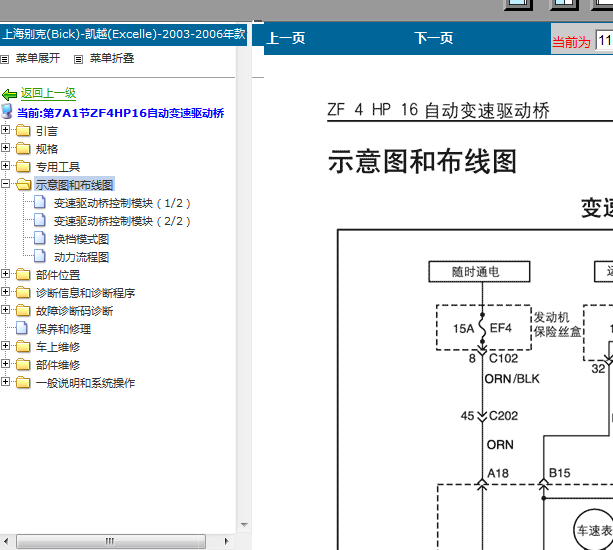Click the page icon for 变速驱动桥控制模块 (1/2)

[x=39, y=202]
